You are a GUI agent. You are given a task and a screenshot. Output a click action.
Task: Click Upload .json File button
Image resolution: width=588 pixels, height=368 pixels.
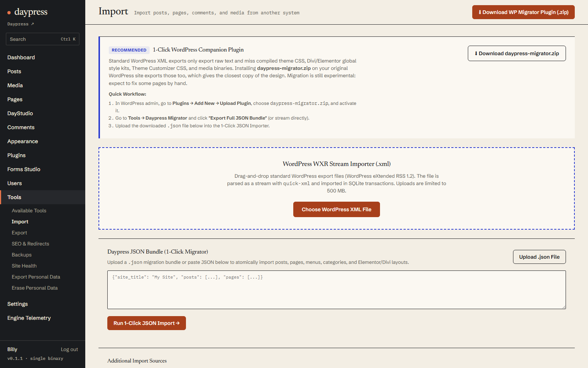click(x=539, y=257)
